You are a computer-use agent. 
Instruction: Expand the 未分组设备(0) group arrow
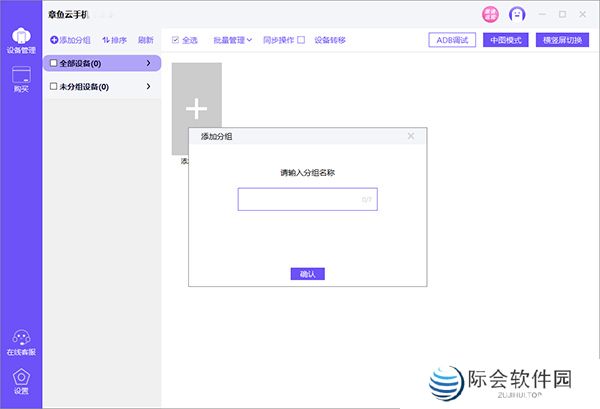coord(148,86)
